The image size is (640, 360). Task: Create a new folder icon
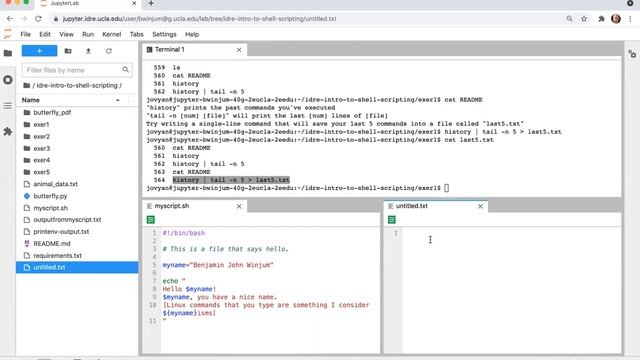tap(68, 51)
